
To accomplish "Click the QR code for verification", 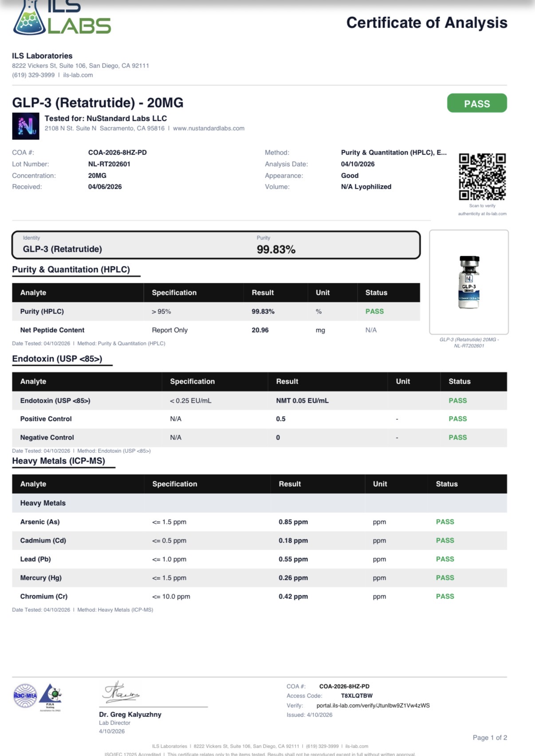I will (x=482, y=177).
